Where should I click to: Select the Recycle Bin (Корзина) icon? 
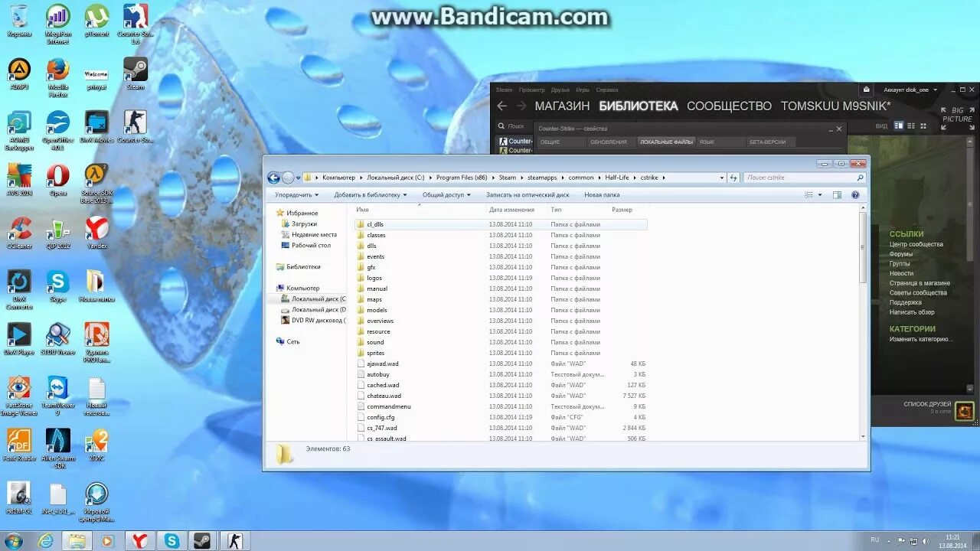[x=19, y=21]
